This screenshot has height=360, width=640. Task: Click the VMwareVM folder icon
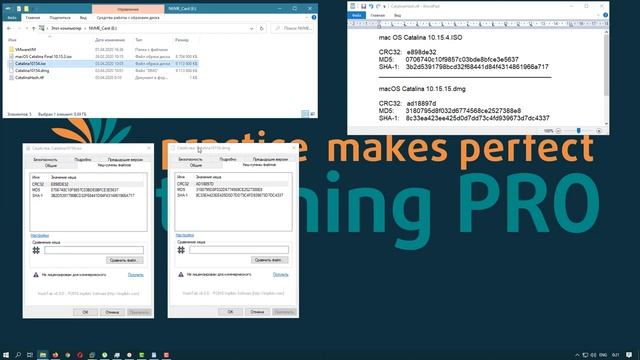pyautogui.click(x=11, y=49)
